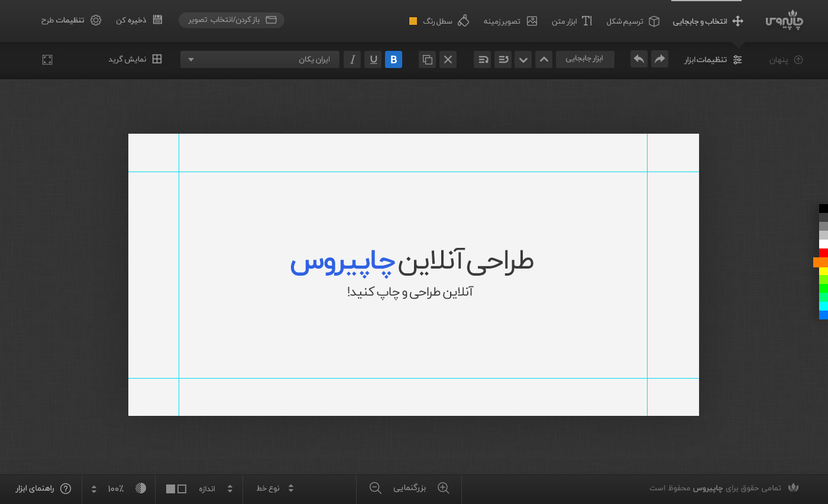Enter fullscreen with the expand icon
Viewport: 828px width, 504px height.
pyautogui.click(x=47, y=59)
